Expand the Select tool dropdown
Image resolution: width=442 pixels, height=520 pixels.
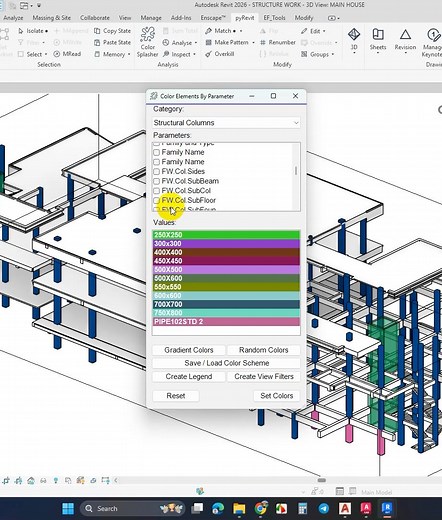pos(46,54)
